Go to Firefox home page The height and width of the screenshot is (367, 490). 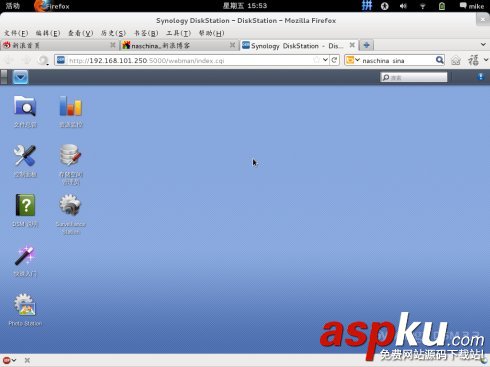pos(456,60)
